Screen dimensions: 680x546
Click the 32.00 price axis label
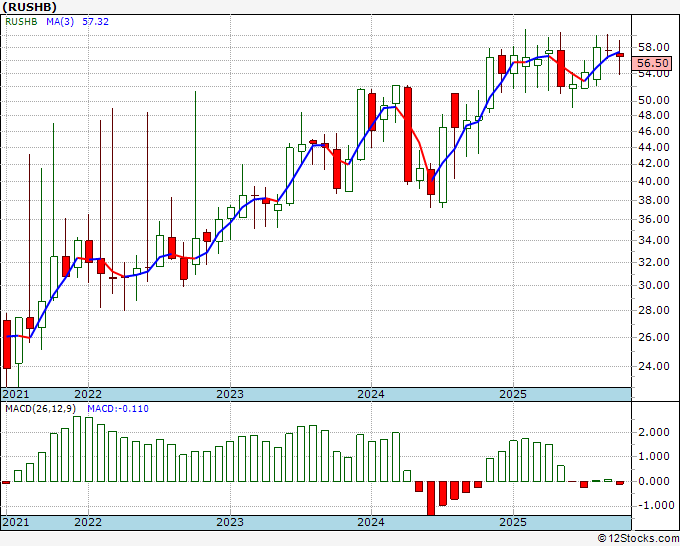click(x=653, y=262)
